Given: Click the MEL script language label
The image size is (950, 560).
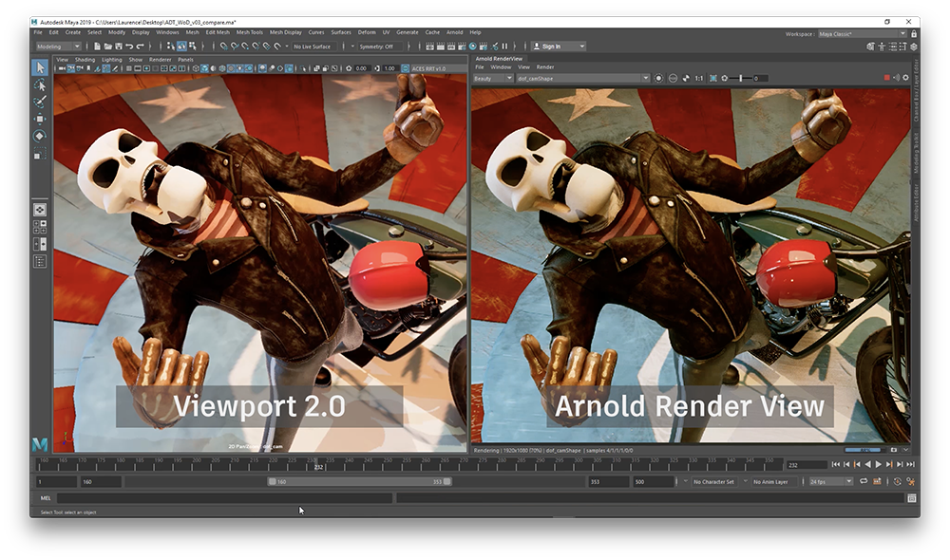Looking at the screenshot, I should pyautogui.click(x=46, y=498).
